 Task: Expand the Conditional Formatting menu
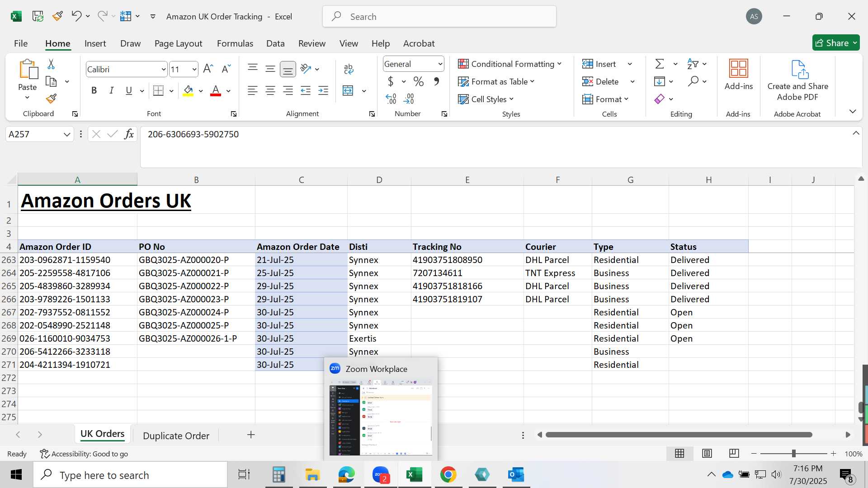pos(509,64)
